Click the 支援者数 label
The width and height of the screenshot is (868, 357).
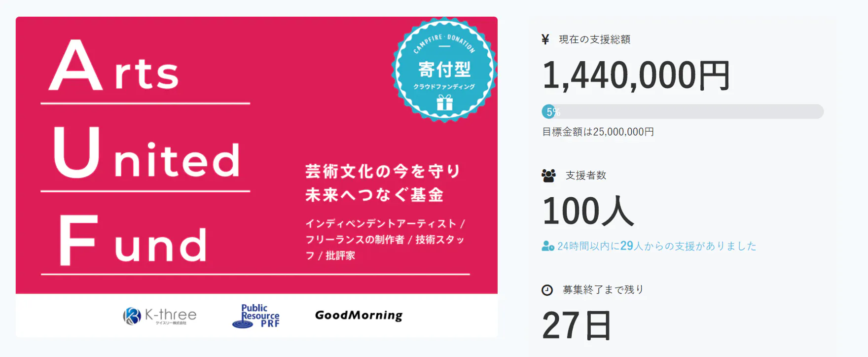coord(586,176)
